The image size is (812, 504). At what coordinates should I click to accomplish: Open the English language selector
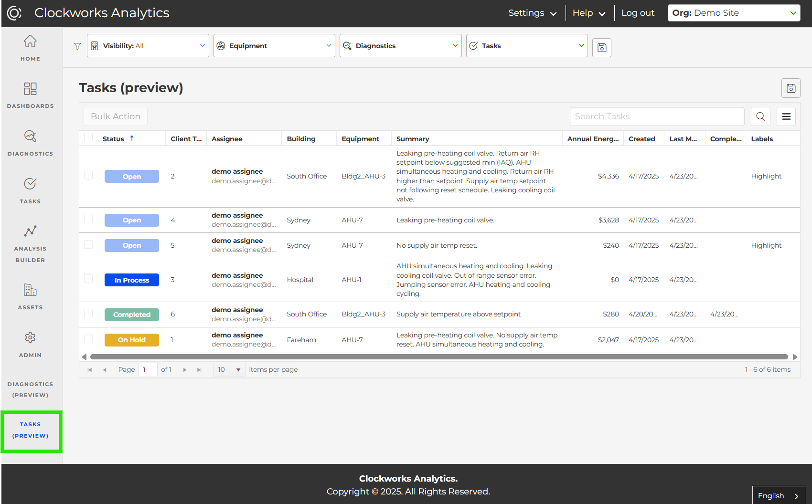[779, 496]
